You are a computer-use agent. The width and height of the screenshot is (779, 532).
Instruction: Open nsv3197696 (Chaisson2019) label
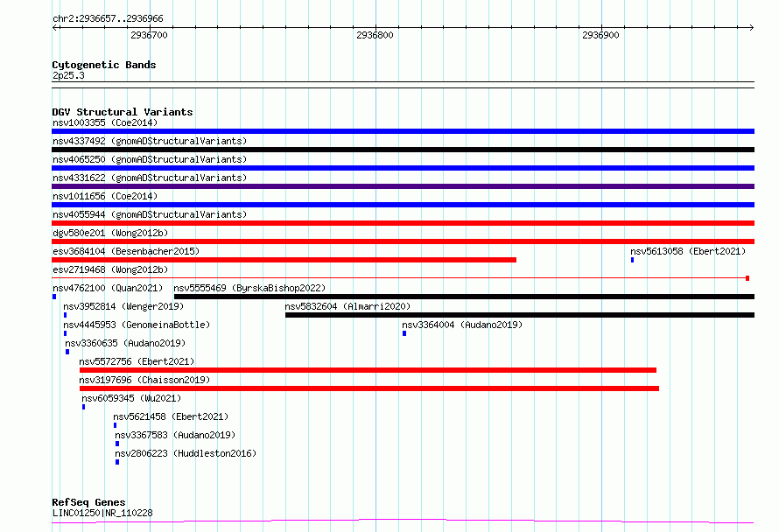pyautogui.click(x=144, y=380)
